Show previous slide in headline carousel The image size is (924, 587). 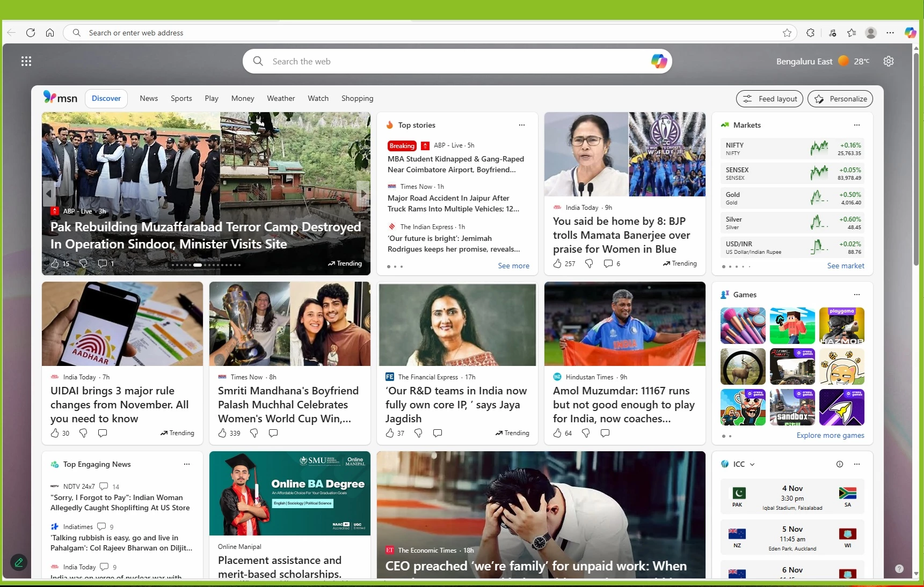[49, 194]
